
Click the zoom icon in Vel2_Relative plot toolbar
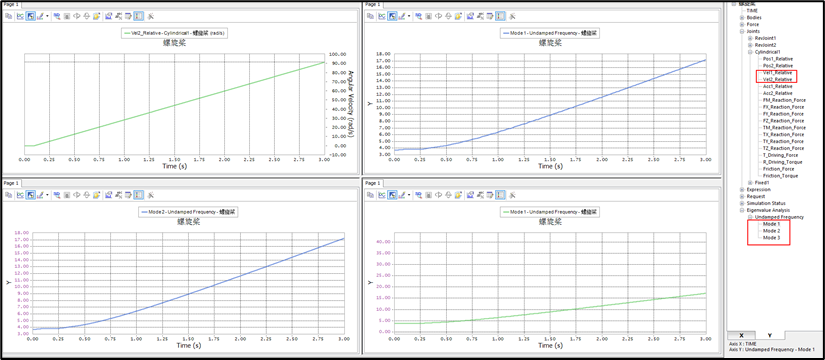coord(57,16)
